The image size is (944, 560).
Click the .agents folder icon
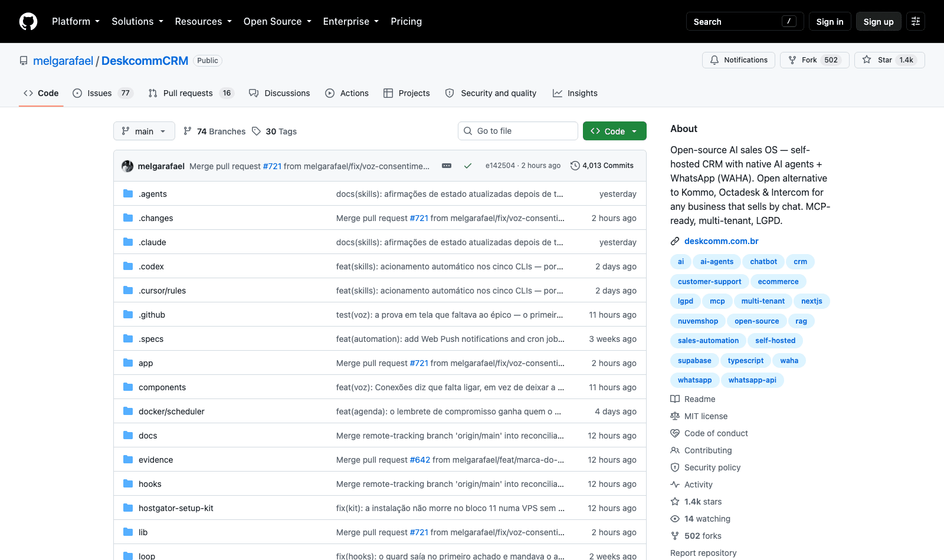point(128,193)
